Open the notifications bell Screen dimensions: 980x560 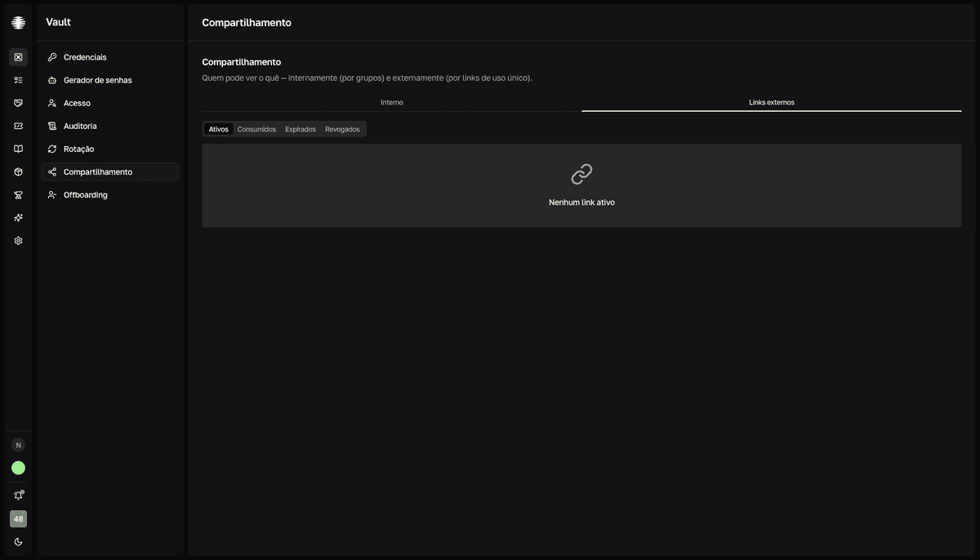(18, 496)
